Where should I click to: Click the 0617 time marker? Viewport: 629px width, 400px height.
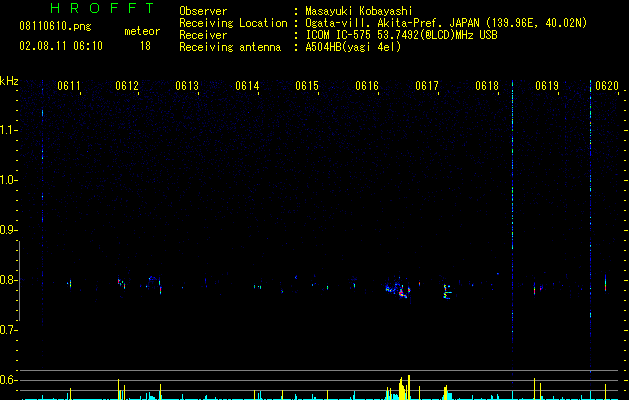point(427,86)
